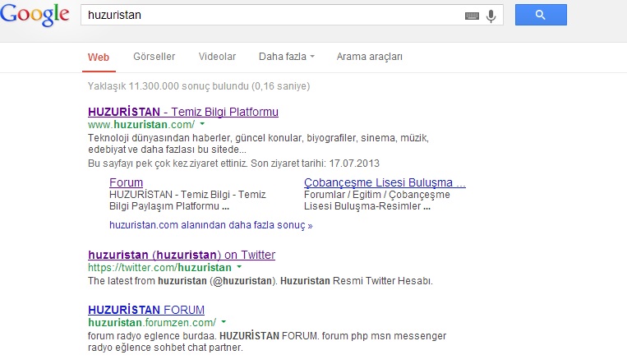Open HUZURİSTAN - Temiz Bilgi Platformu result

pos(183,112)
